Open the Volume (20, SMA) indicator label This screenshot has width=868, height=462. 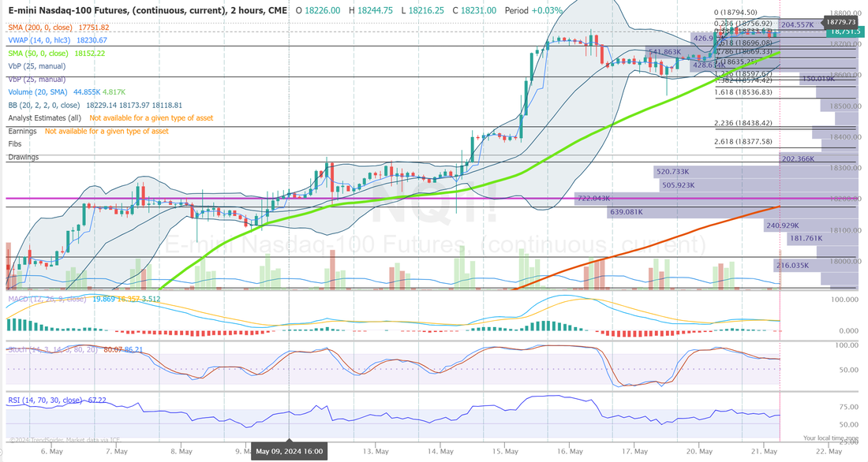point(38,91)
